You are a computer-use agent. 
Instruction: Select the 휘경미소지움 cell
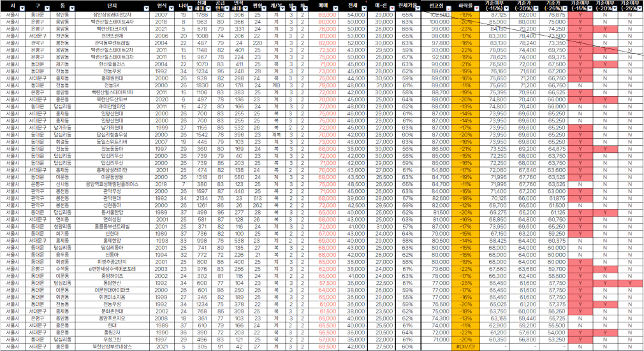pyautogui.click(x=112, y=297)
